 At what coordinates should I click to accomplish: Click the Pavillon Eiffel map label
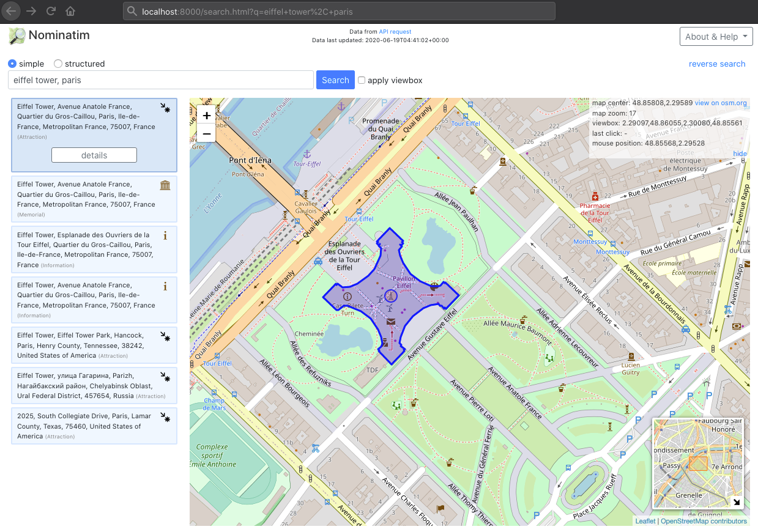[x=404, y=282]
